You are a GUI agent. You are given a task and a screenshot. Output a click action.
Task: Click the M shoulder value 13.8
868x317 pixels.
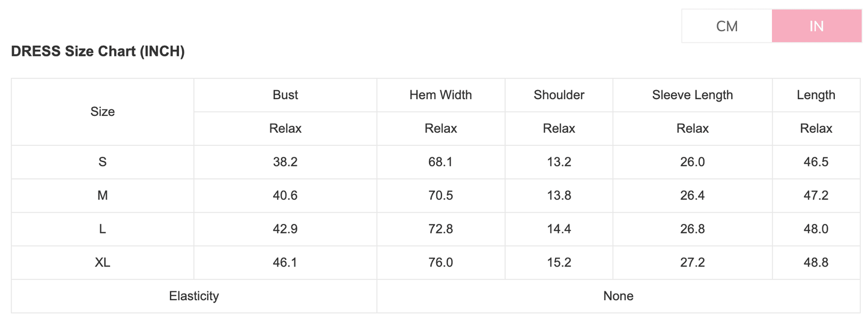pyautogui.click(x=559, y=196)
